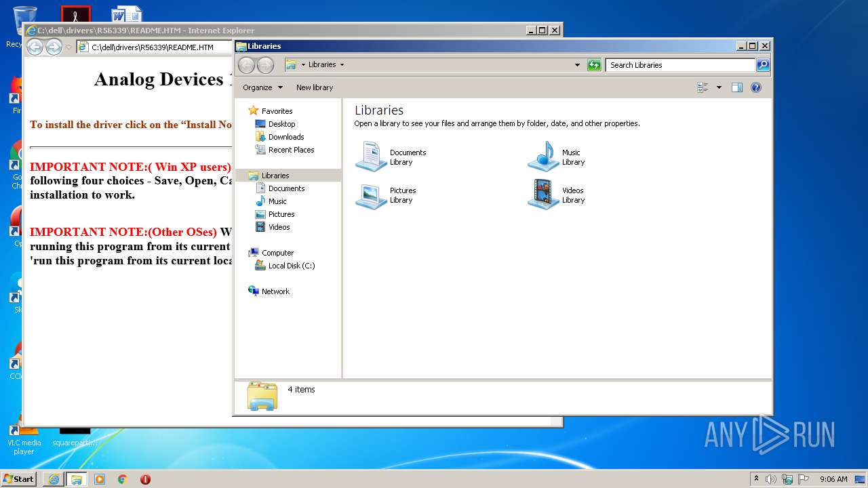The height and width of the screenshot is (488, 868).
Task: Click the Internet Explorer address bar
Action: click(155, 47)
